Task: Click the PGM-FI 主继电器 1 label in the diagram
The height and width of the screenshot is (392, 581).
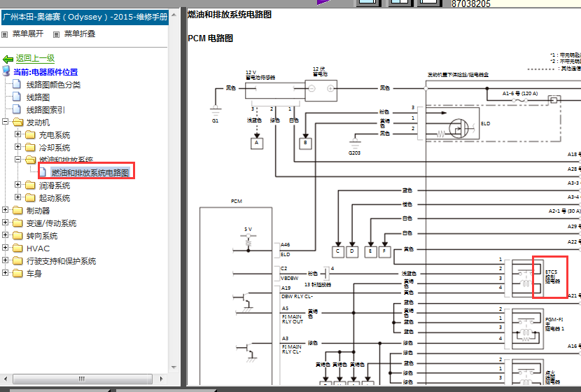Action: coord(554,324)
